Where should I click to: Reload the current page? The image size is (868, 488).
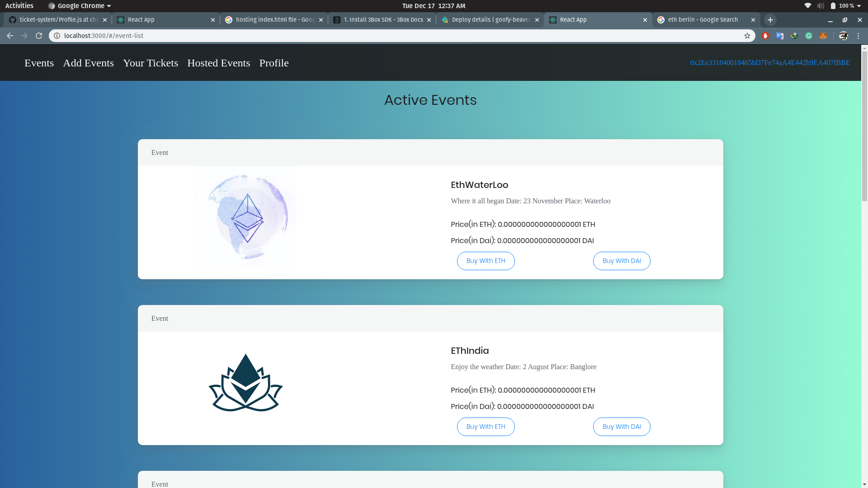[39, 36]
